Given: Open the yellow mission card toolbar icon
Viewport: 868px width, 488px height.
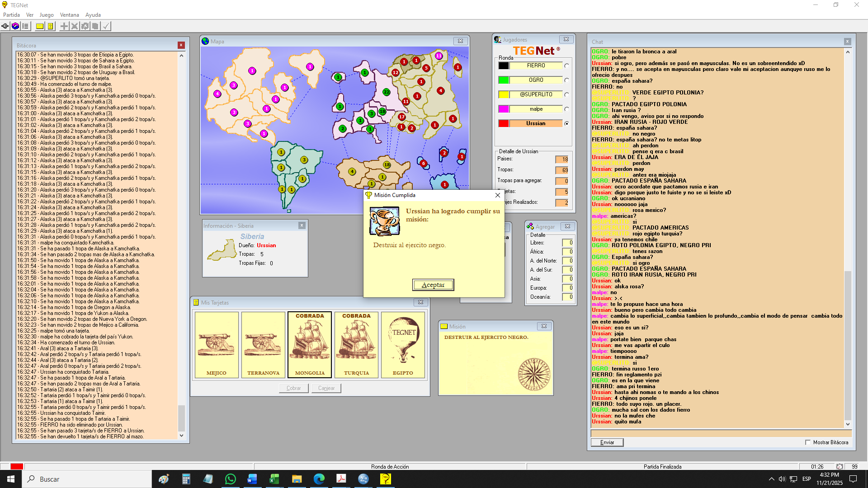Looking at the screenshot, I should click(40, 26).
